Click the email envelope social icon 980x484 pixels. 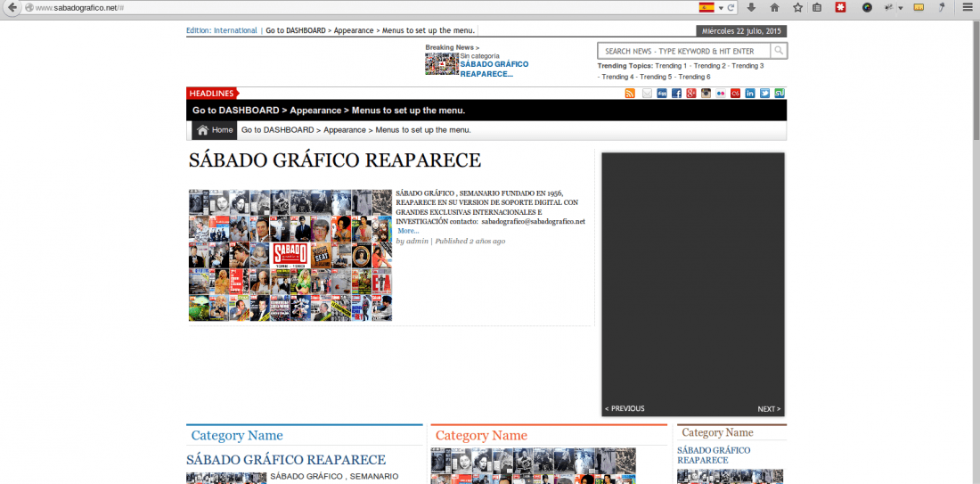(x=647, y=94)
